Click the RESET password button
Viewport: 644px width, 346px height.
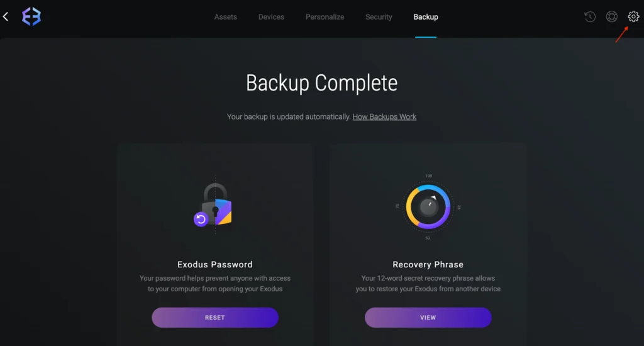(x=215, y=318)
